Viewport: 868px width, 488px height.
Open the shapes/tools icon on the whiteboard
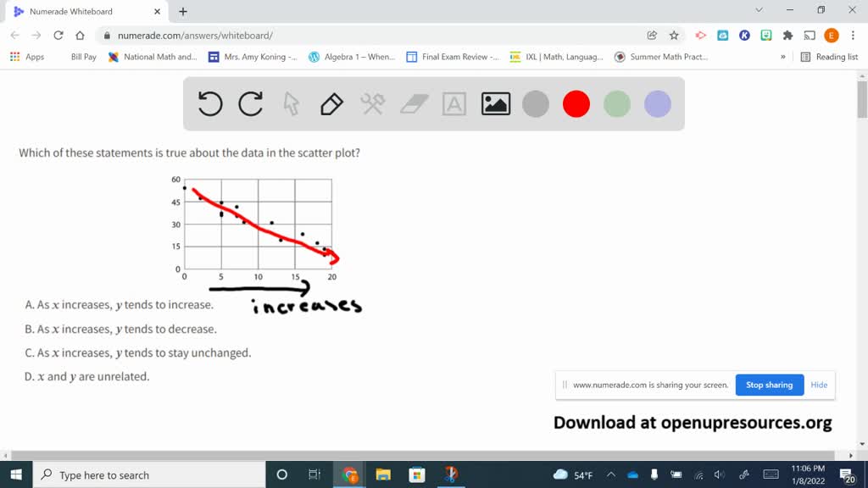373,103
